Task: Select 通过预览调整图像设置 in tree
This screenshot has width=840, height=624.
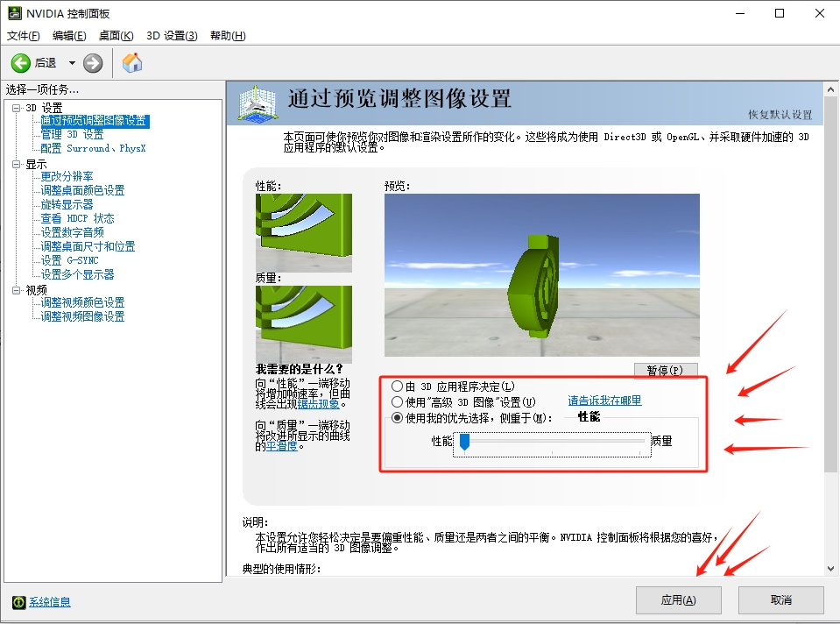Action: click(95, 121)
